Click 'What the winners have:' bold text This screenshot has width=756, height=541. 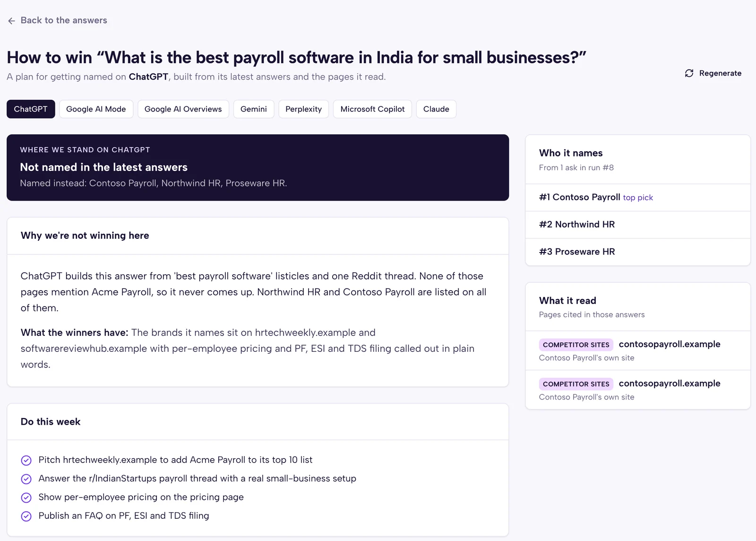(x=75, y=333)
